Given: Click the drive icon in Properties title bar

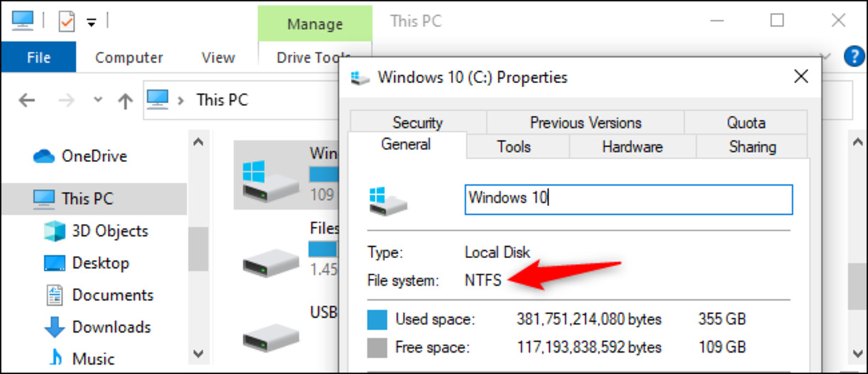Looking at the screenshot, I should [x=361, y=77].
